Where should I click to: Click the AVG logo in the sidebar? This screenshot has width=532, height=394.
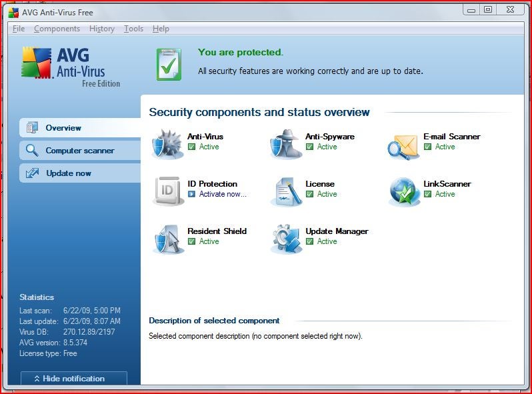[71, 67]
